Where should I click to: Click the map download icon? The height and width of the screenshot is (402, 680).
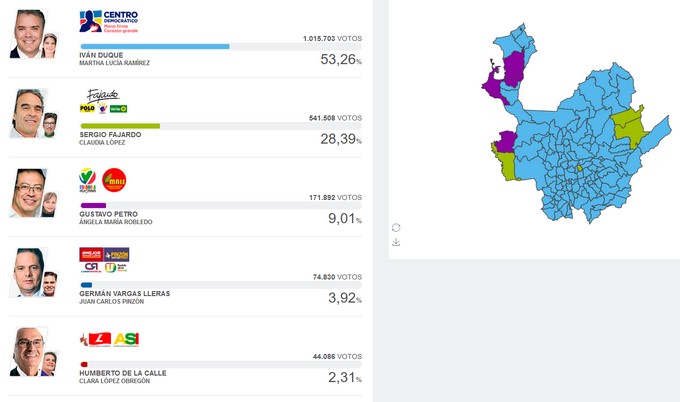(396, 242)
